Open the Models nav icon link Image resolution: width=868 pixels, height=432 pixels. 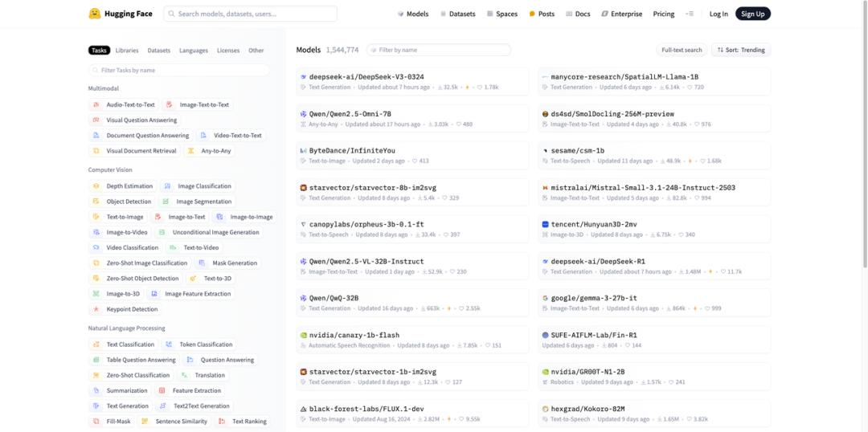(x=401, y=14)
